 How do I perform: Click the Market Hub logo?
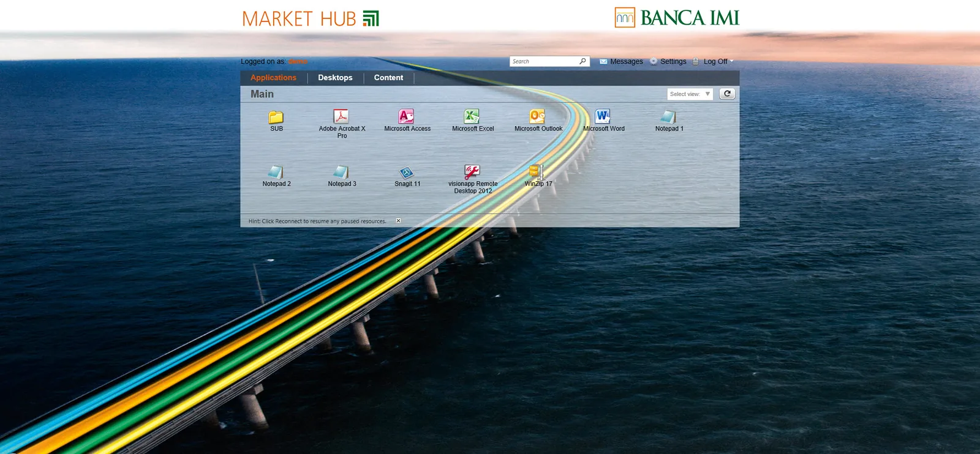[x=311, y=19]
